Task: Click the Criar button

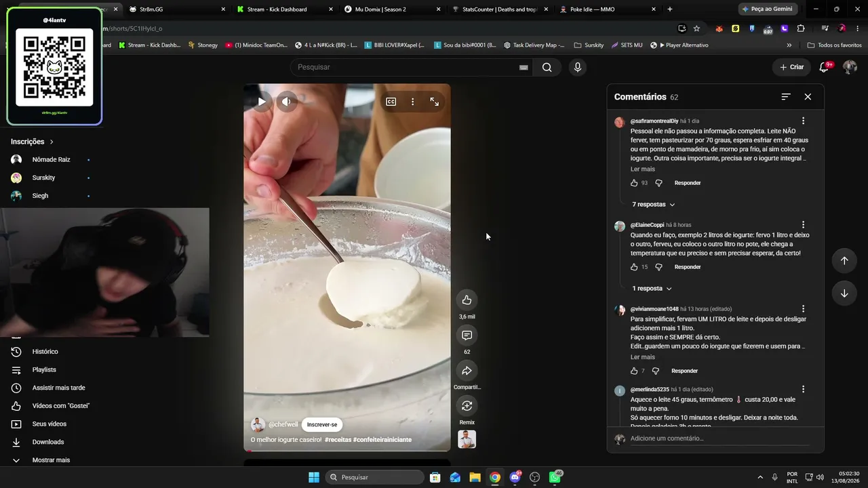Action: click(791, 67)
